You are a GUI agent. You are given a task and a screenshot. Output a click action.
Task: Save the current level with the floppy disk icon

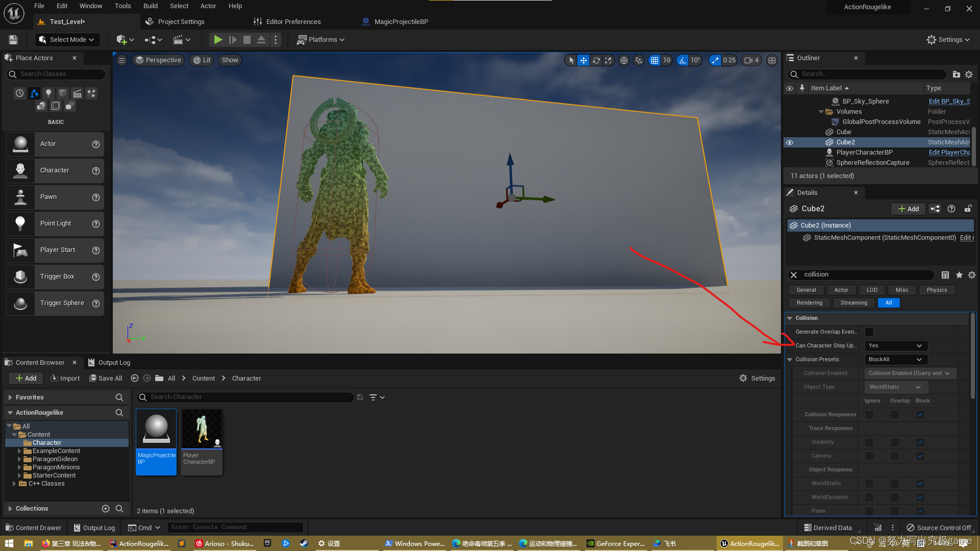click(x=13, y=40)
